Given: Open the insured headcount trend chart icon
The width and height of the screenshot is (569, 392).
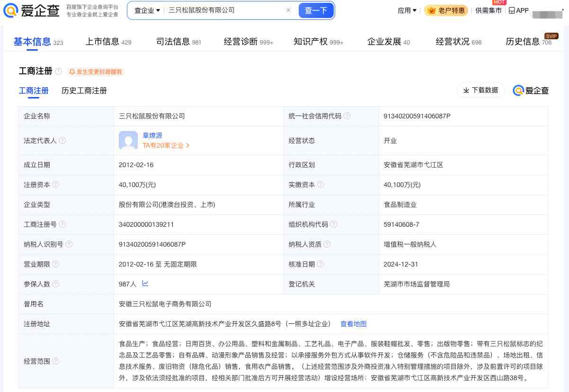Looking at the screenshot, I should [x=145, y=284].
